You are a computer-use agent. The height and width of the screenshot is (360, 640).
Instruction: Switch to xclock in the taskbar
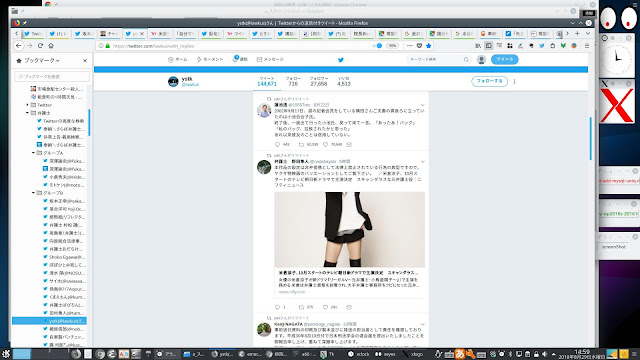click(358, 354)
